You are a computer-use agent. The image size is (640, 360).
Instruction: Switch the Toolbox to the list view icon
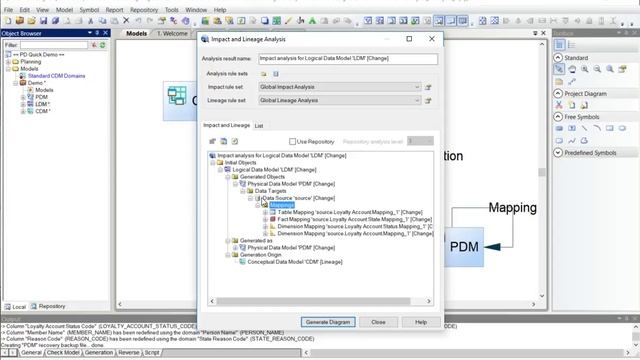point(571,45)
